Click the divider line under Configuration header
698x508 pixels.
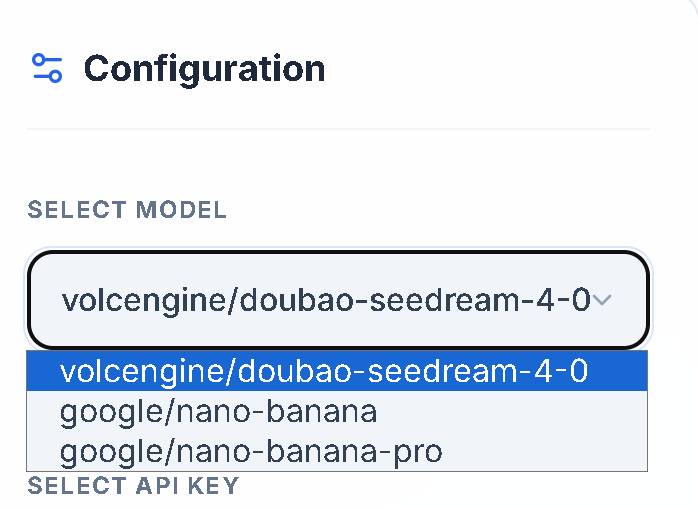[338, 129]
